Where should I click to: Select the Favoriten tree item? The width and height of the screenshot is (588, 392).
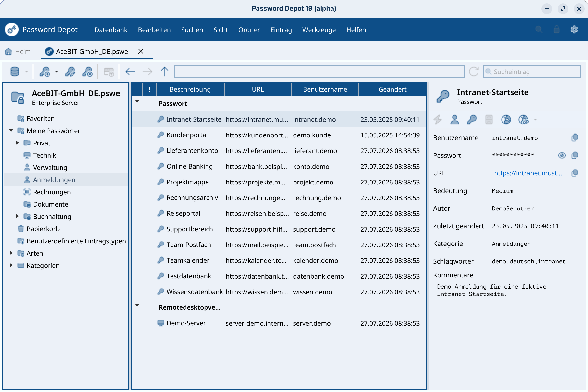coord(40,119)
